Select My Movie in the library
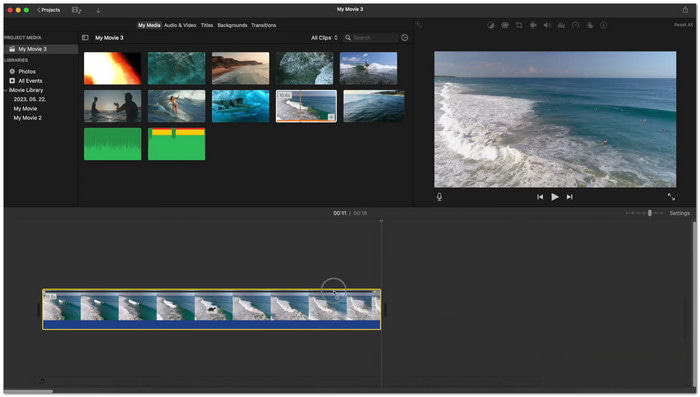This screenshot has height=397, width=700. (25, 109)
